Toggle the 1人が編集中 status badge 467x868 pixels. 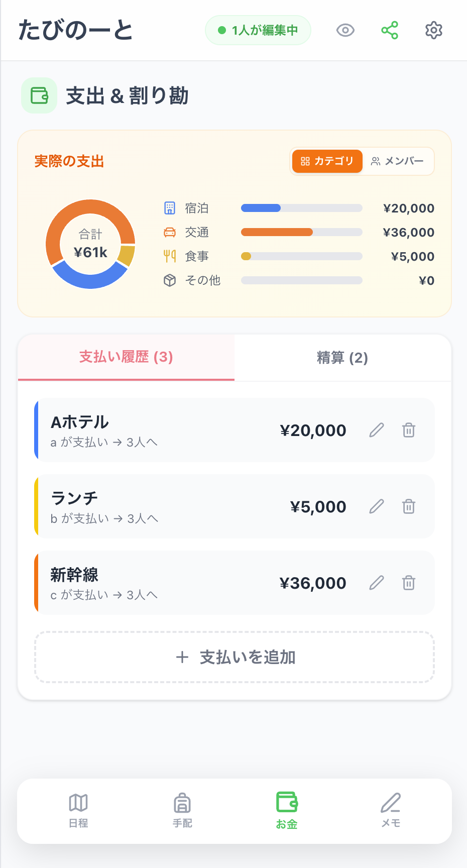[258, 30]
